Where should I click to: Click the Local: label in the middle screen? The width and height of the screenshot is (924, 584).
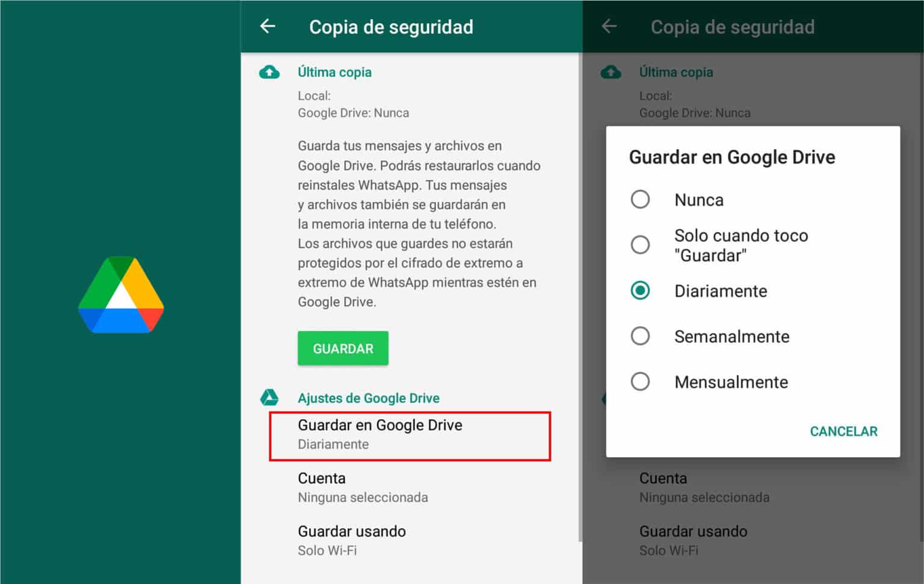pos(314,96)
